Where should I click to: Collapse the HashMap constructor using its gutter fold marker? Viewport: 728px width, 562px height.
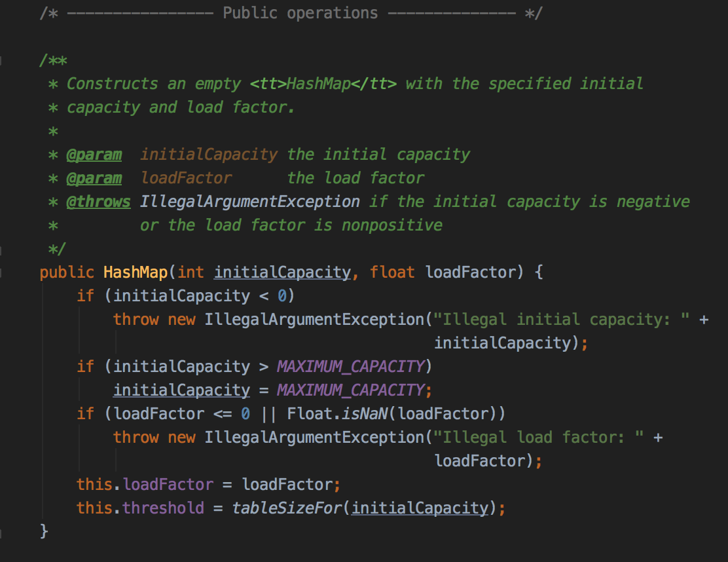tap(2, 272)
